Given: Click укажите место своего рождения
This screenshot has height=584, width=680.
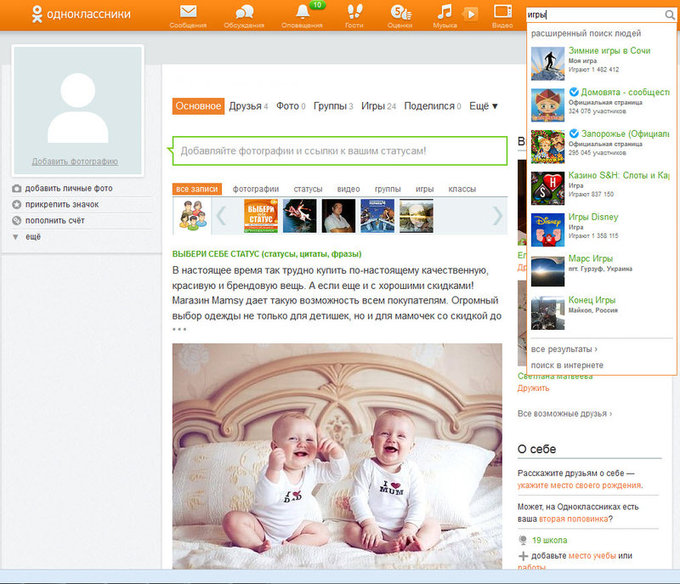Looking at the screenshot, I should click(x=579, y=485).
